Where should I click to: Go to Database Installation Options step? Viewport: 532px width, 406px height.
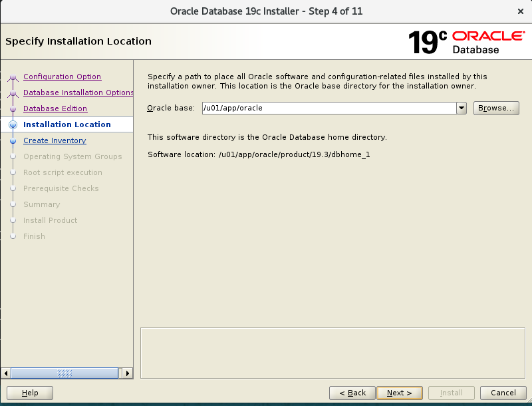point(78,93)
